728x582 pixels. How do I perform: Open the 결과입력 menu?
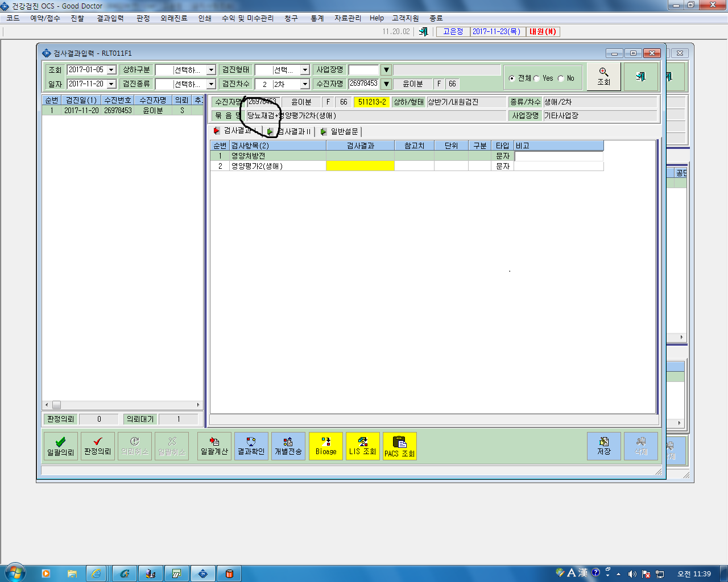110,18
